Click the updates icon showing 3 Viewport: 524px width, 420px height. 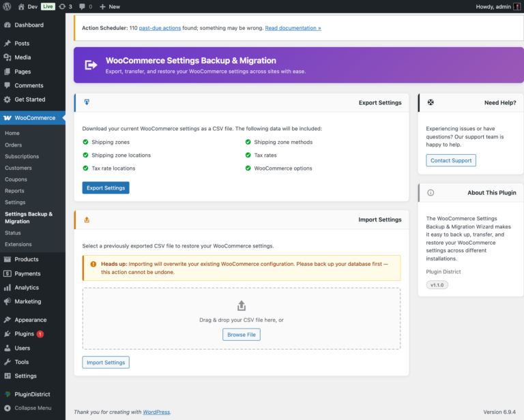(x=62, y=7)
